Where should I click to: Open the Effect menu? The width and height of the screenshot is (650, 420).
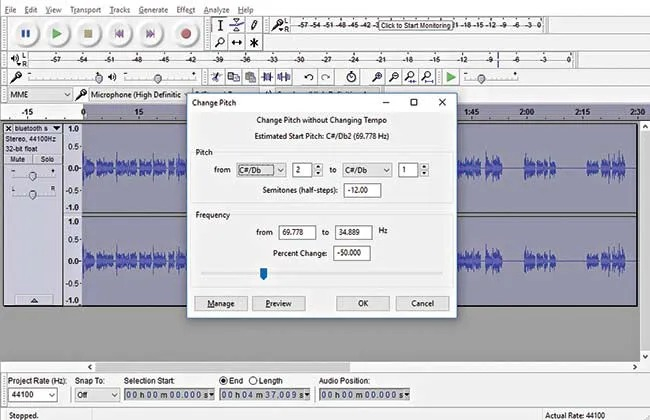(185, 10)
